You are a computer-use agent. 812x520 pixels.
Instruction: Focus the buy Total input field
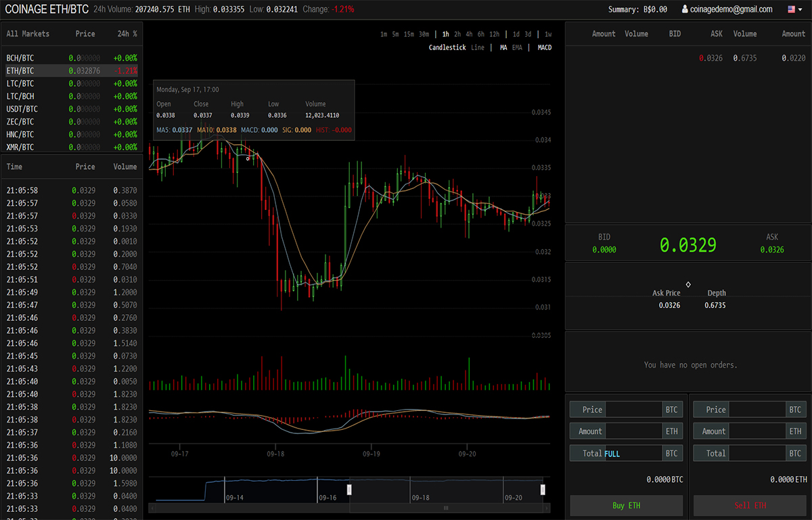pos(633,454)
